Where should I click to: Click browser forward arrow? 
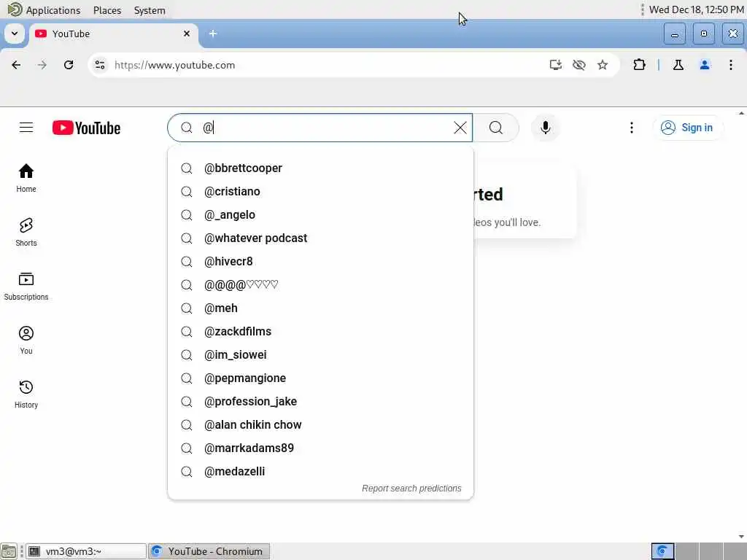(x=42, y=65)
